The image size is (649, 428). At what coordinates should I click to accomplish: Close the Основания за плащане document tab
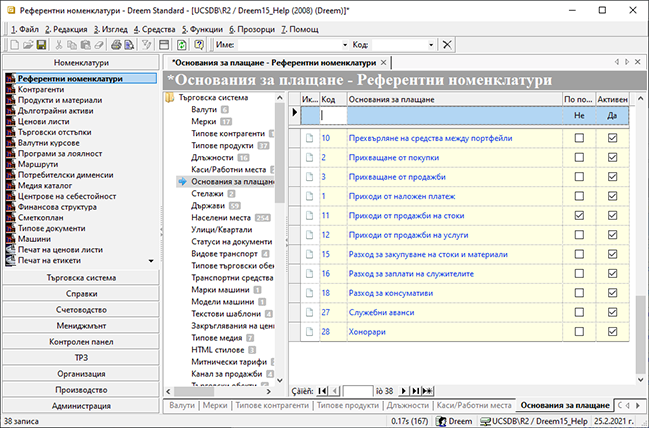(x=383, y=63)
